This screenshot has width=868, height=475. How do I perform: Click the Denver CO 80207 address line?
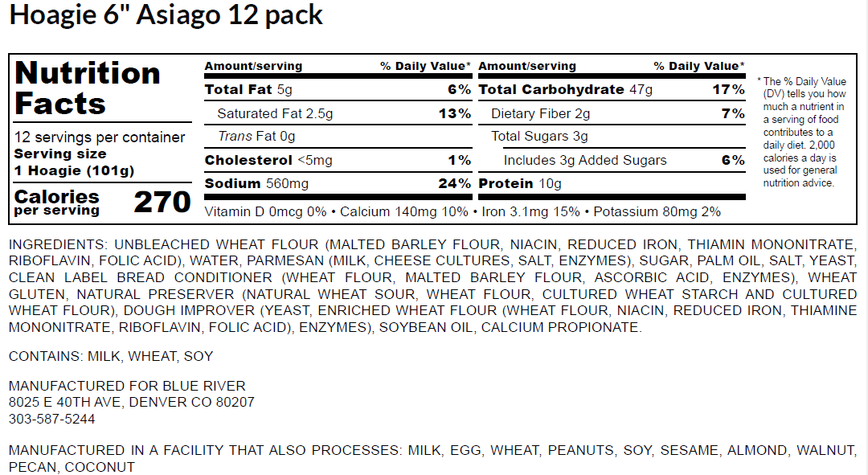tap(131, 402)
